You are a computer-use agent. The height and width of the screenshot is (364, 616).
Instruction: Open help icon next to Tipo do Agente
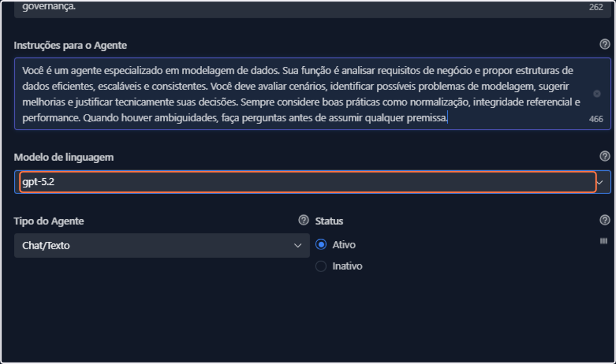(x=303, y=220)
